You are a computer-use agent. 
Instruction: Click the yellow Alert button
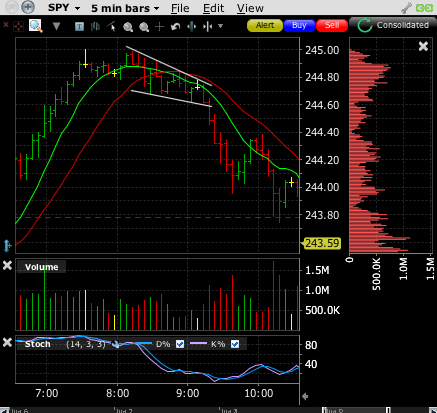tap(265, 25)
